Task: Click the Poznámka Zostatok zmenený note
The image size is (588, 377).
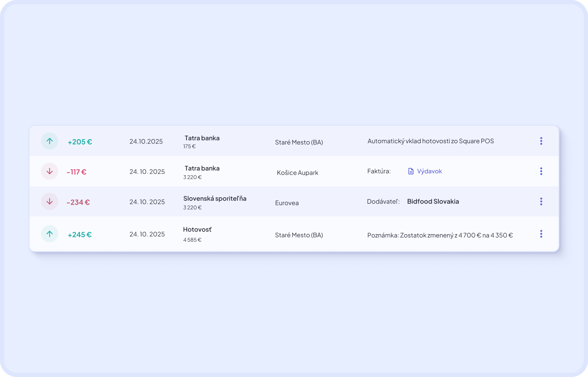Action: point(440,235)
